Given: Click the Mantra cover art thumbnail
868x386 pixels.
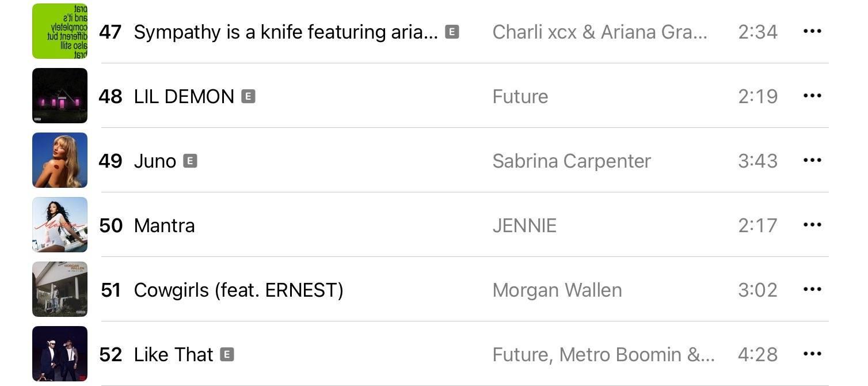Looking at the screenshot, I should 60,225.
